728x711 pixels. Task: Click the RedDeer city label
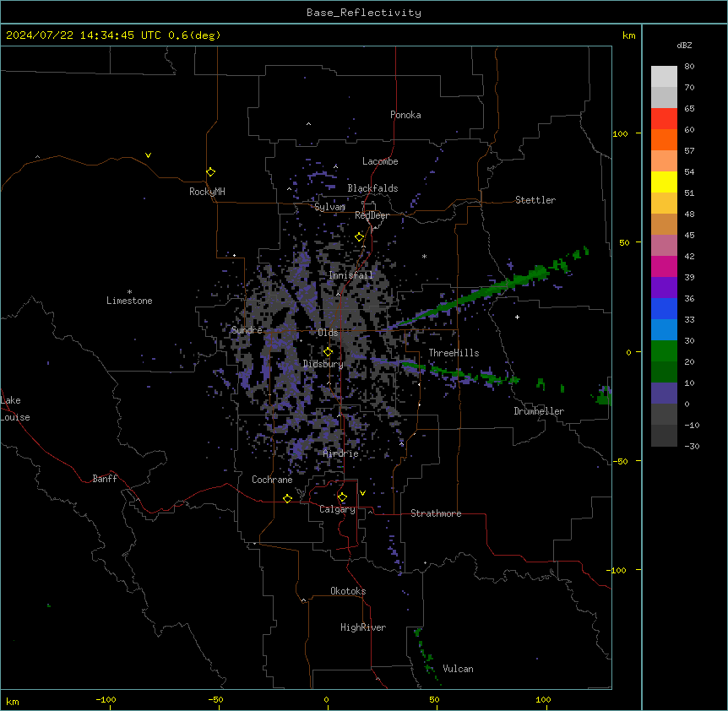point(372,215)
